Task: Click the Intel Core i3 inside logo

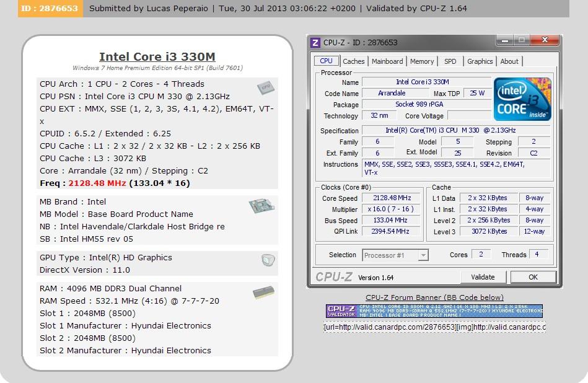Action: [522, 99]
